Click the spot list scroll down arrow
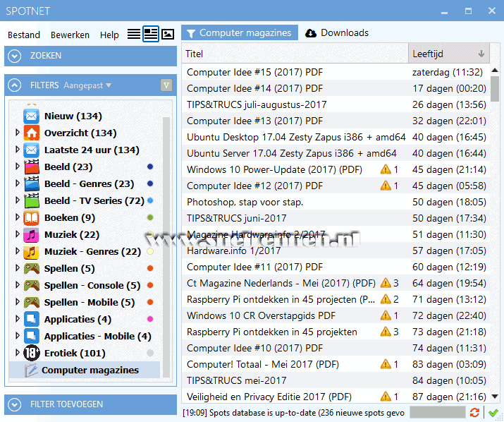 [x=495, y=397]
